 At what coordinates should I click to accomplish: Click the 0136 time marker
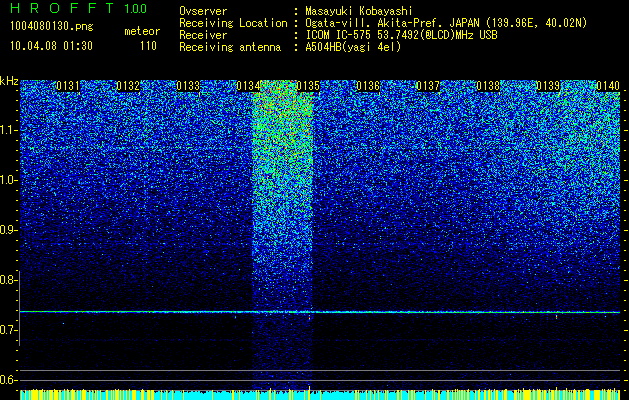click(368, 86)
